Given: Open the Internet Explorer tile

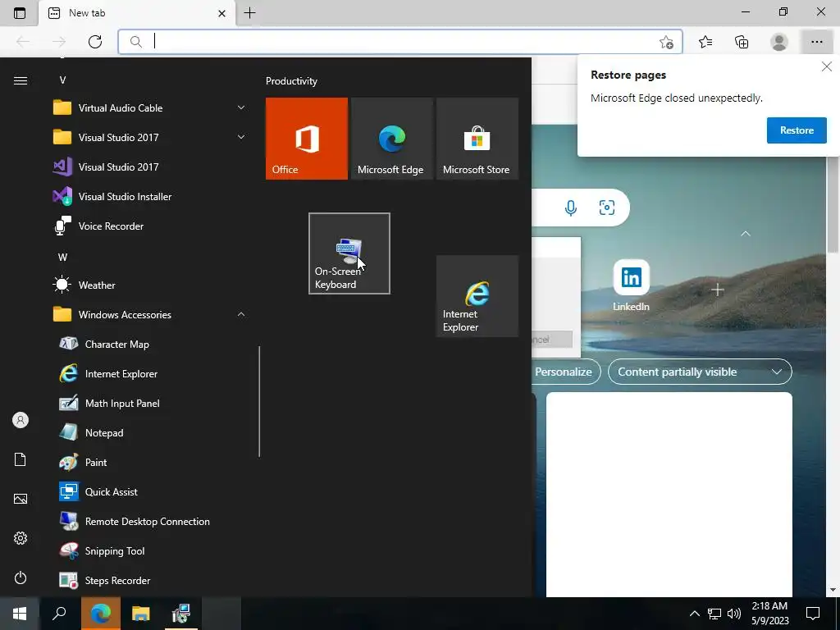Looking at the screenshot, I should [x=477, y=296].
